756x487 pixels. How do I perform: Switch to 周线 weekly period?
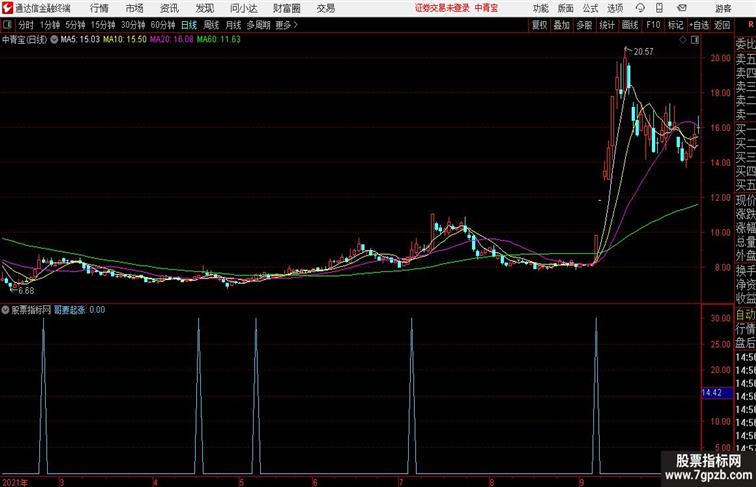(x=211, y=25)
